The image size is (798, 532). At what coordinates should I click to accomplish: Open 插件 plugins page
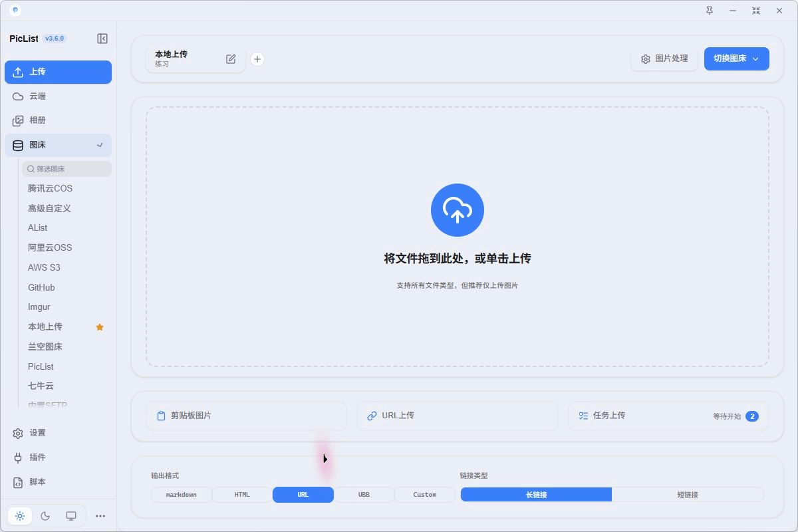pos(58,458)
